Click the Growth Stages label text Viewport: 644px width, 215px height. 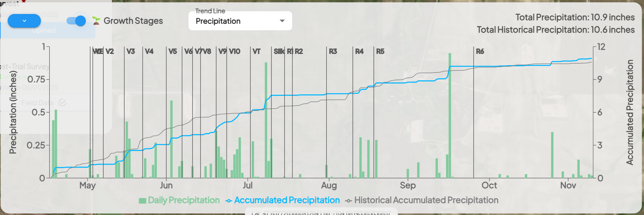[133, 21]
